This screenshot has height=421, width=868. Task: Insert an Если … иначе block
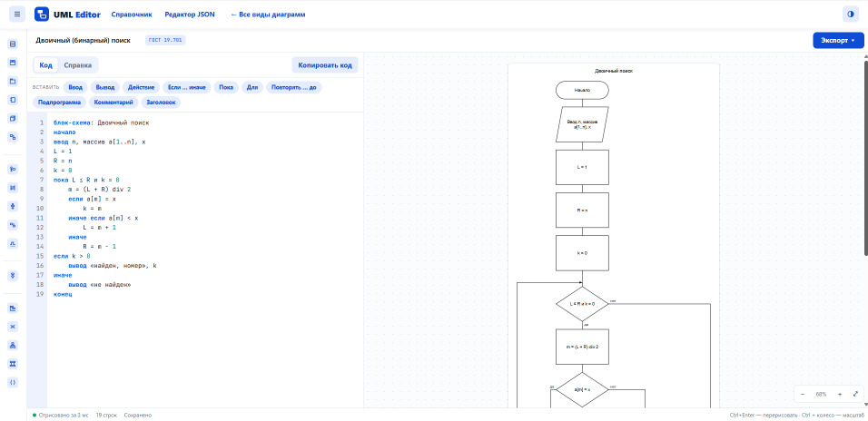187,87
